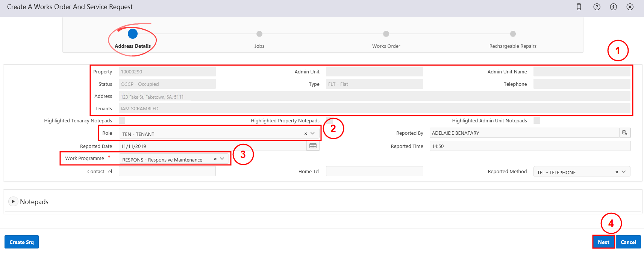
Task: Toggle Highlighted Tenancy Notepads checkbox
Action: (x=122, y=120)
